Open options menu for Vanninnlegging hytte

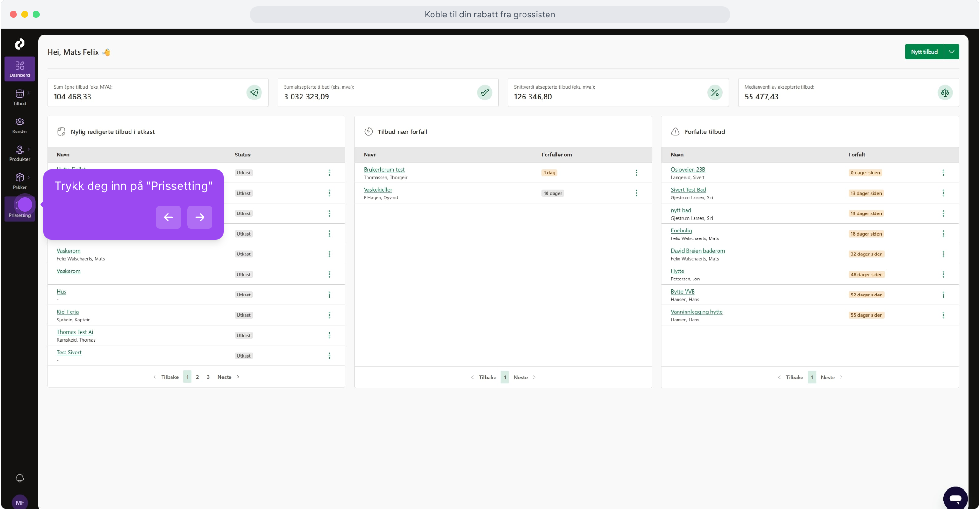pyautogui.click(x=943, y=315)
